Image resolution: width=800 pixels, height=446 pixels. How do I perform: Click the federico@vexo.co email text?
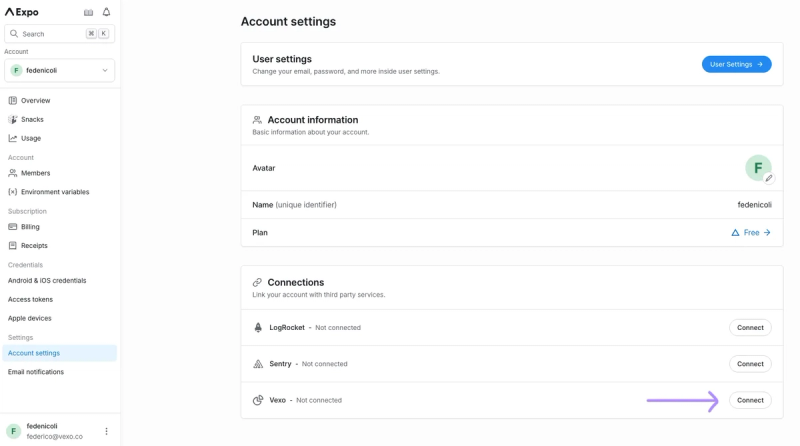[x=55, y=437]
